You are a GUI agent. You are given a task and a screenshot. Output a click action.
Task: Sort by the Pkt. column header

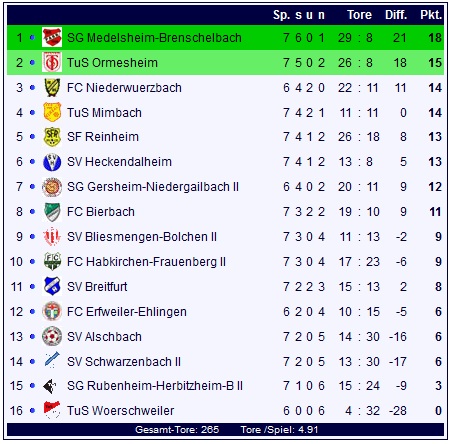[431, 15]
